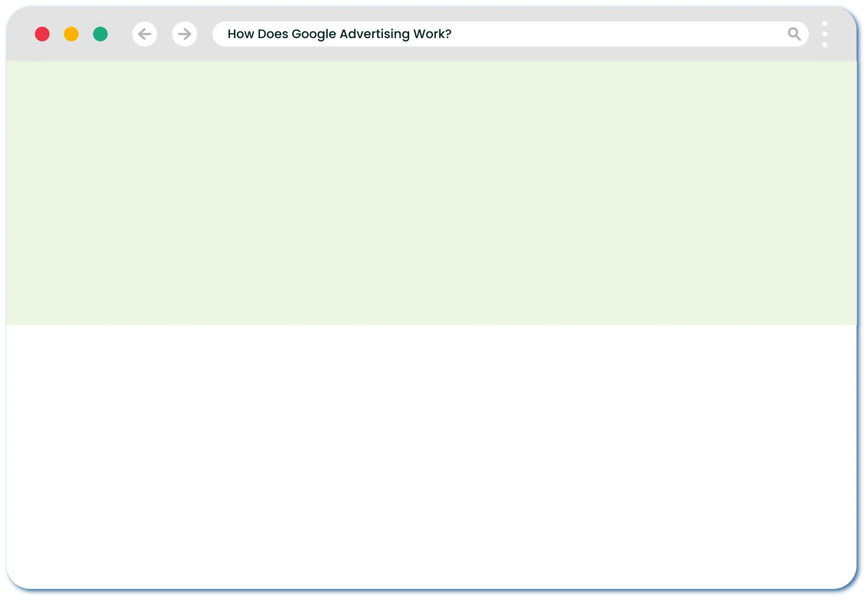
Task: Click the back arrow navigation button
Action: pyautogui.click(x=145, y=34)
